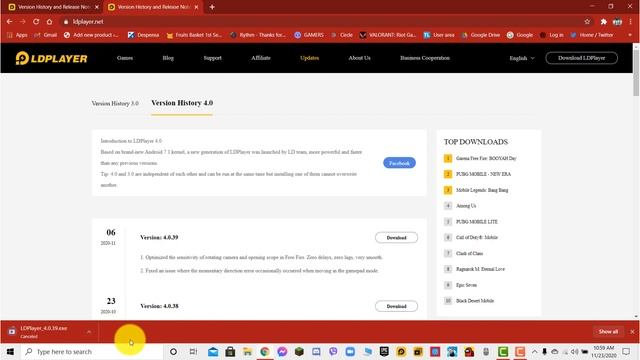640x360 pixels.
Task: Go back to previous page
Action: [9, 22]
